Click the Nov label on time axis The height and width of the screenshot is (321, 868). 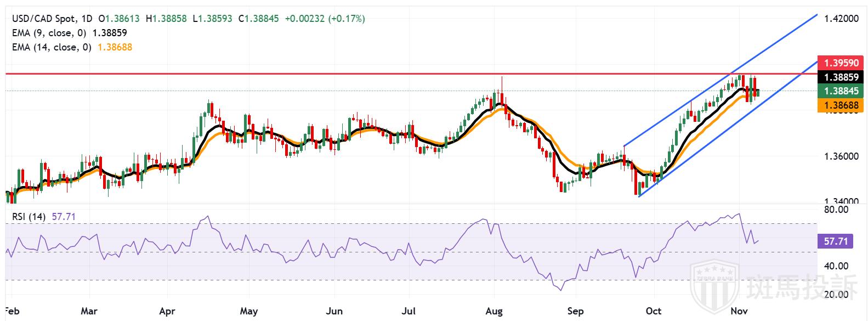[736, 311]
